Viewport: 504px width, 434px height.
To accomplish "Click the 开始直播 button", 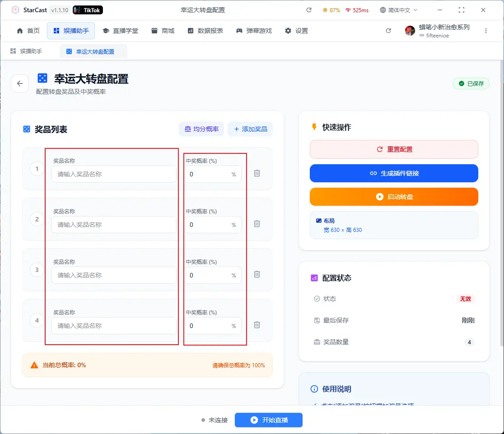I will point(269,420).
